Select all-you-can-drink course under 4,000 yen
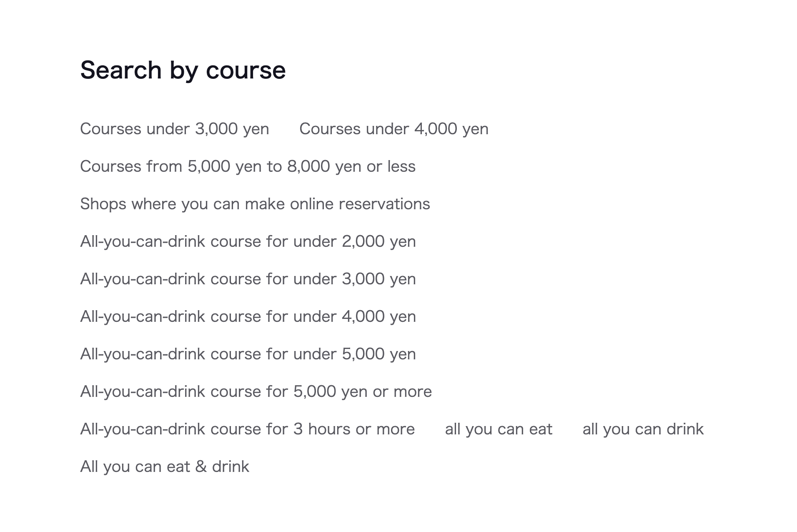This screenshot has width=797, height=532. coord(248,316)
